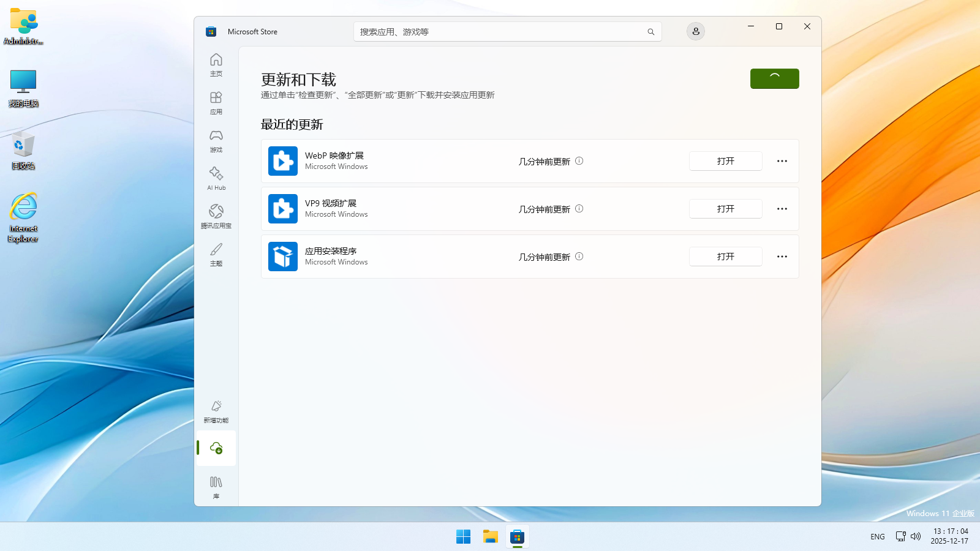Open the 库 library section
This screenshot has height=551, width=980.
click(216, 487)
